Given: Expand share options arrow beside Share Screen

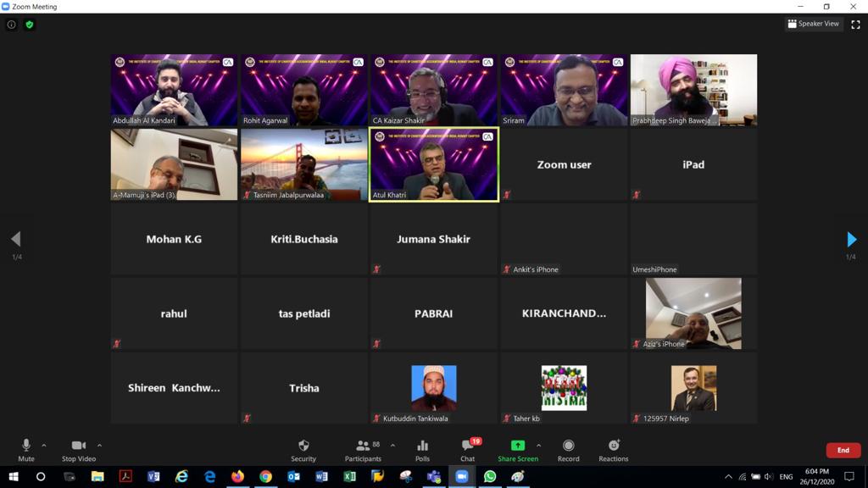Looking at the screenshot, I should point(538,446).
